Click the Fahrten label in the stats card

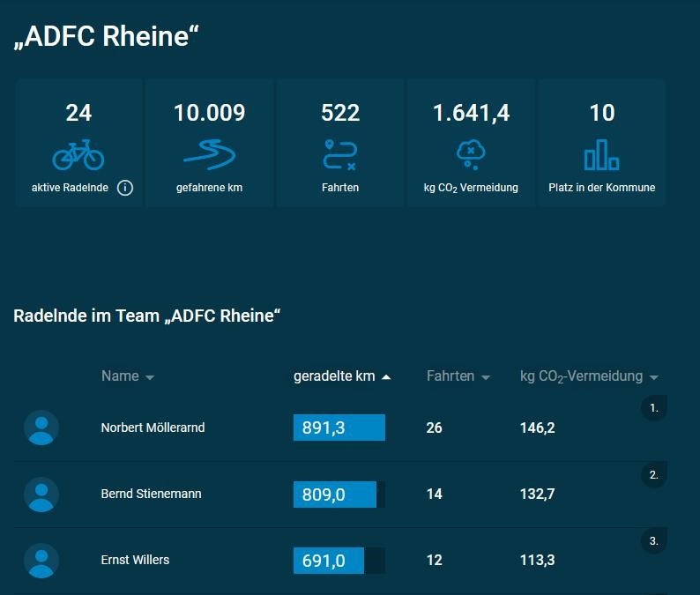pyautogui.click(x=340, y=188)
